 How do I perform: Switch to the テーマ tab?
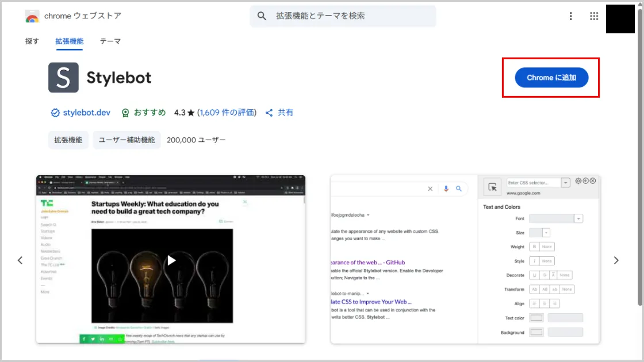pyautogui.click(x=110, y=41)
